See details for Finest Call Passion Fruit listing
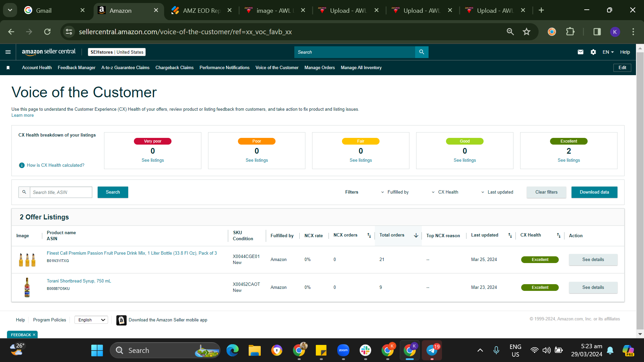 tap(593, 260)
